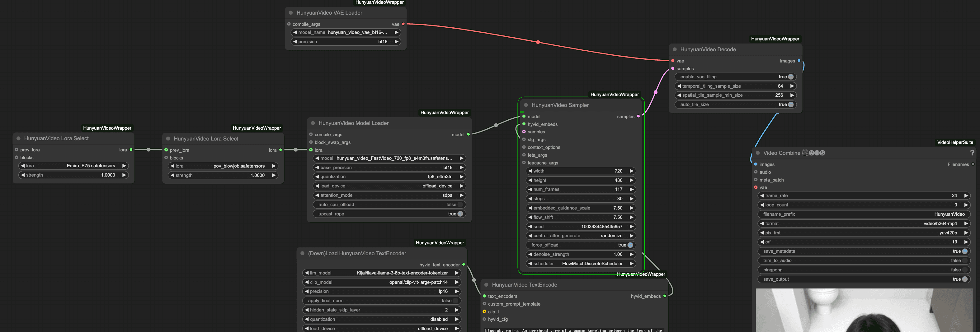Image resolution: width=980 pixels, height=332 pixels.
Task: Open the clip_model dropdown in TextEncoder loader
Action: click(x=382, y=282)
